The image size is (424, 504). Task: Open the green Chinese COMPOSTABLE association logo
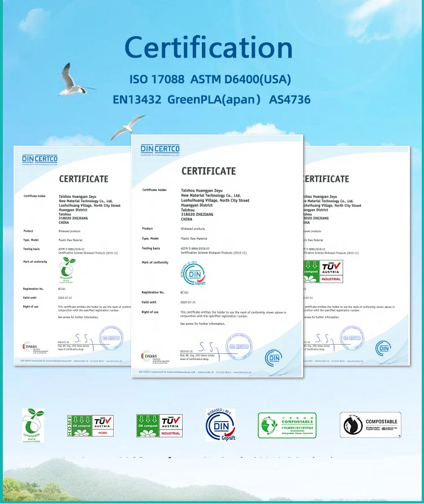pos(287,425)
